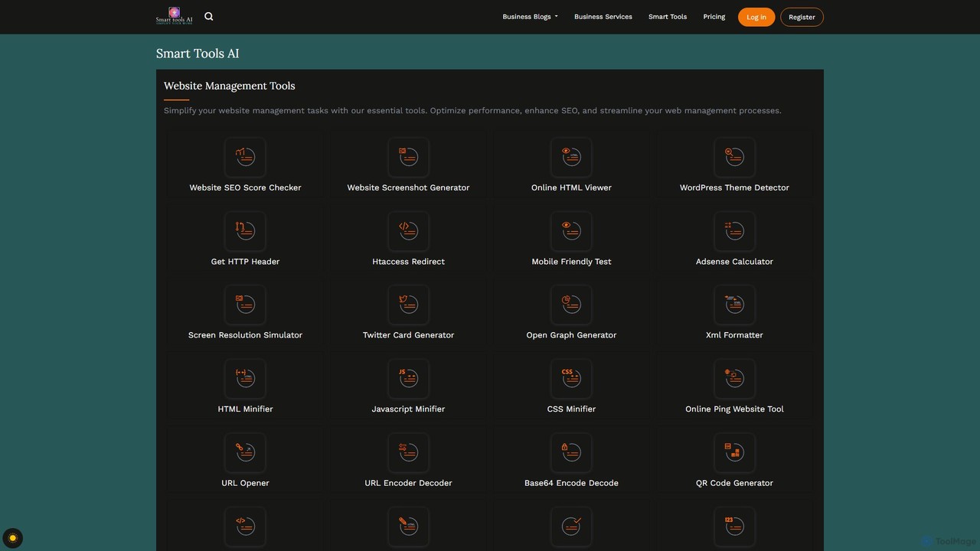
Task: Open Adsense Calculator icon
Action: pyautogui.click(x=734, y=231)
